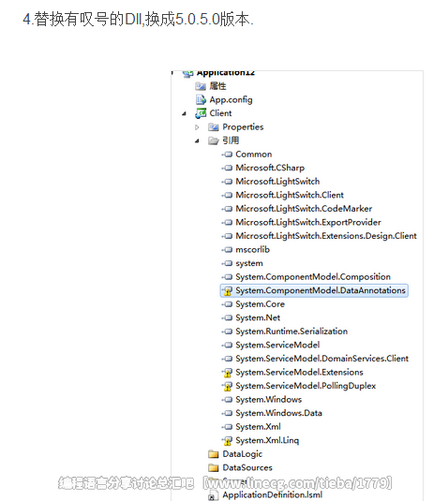Select System.ComponentModel.DataAnnotations reference
The height and width of the screenshot is (501, 448).
point(321,290)
